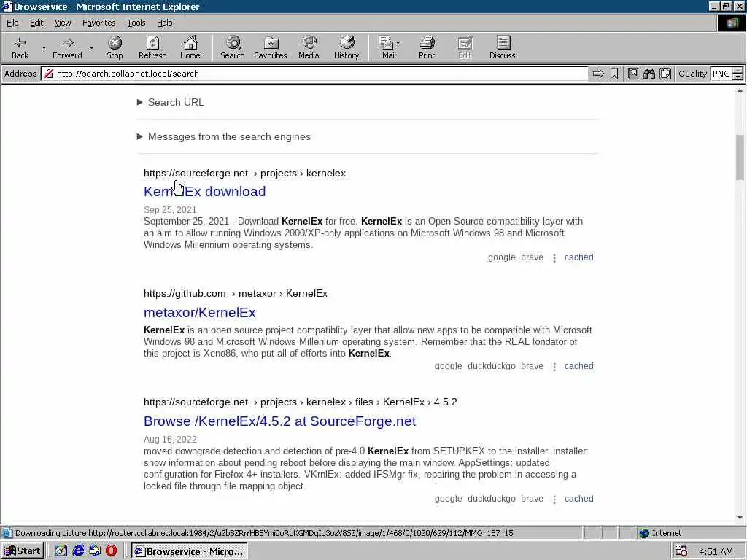The width and height of the screenshot is (747, 560).
Task: Select Browservice taskbar window button
Action: tap(190, 551)
